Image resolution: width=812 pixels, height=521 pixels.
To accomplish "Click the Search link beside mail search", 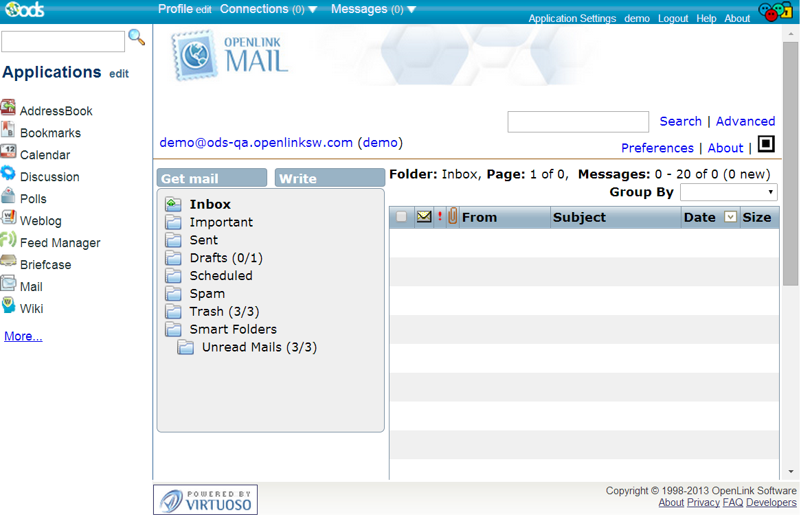I will pyautogui.click(x=681, y=121).
